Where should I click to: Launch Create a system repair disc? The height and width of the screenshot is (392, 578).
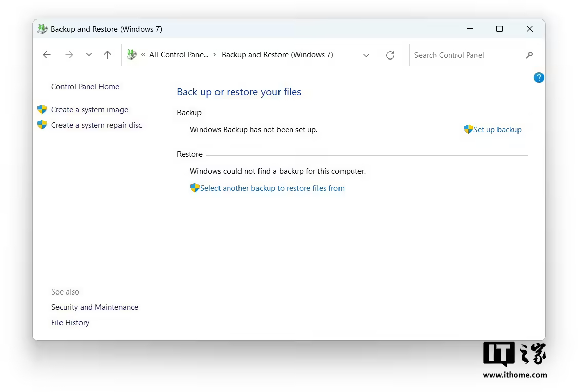tap(96, 125)
